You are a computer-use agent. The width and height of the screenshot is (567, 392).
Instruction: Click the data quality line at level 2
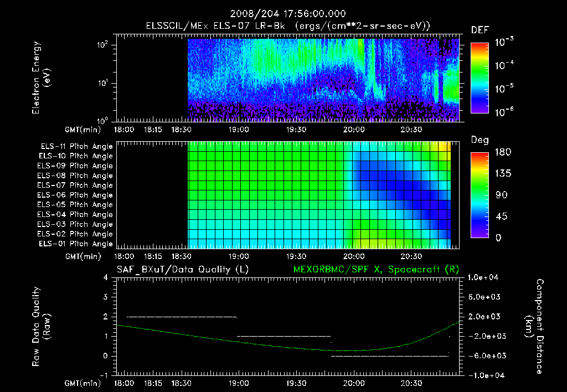[182, 317]
